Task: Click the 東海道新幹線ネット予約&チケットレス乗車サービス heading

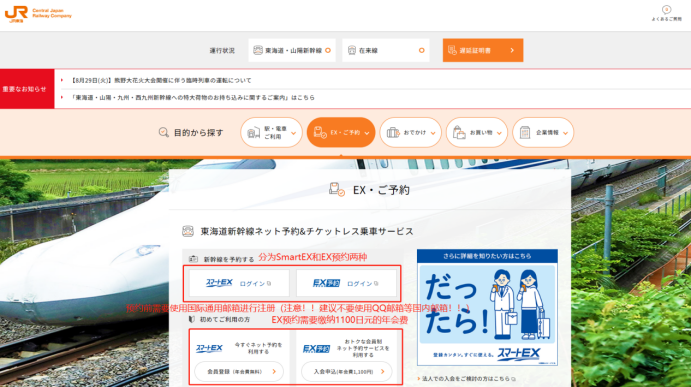Action: pos(307,231)
